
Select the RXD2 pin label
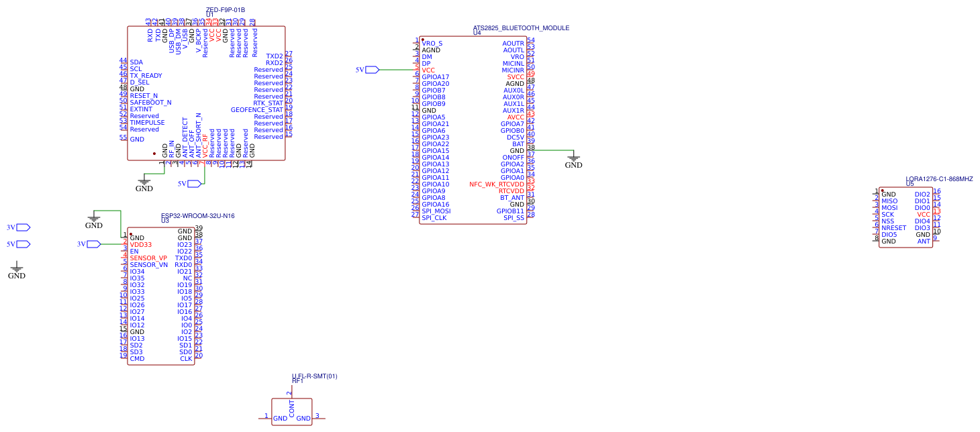pos(275,63)
